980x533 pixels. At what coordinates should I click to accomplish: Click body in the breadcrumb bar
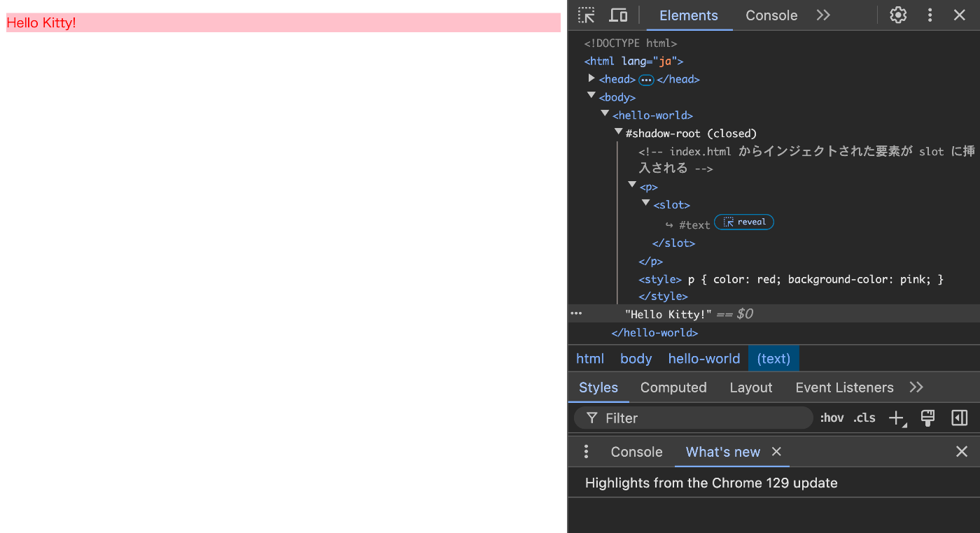click(636, 358)
